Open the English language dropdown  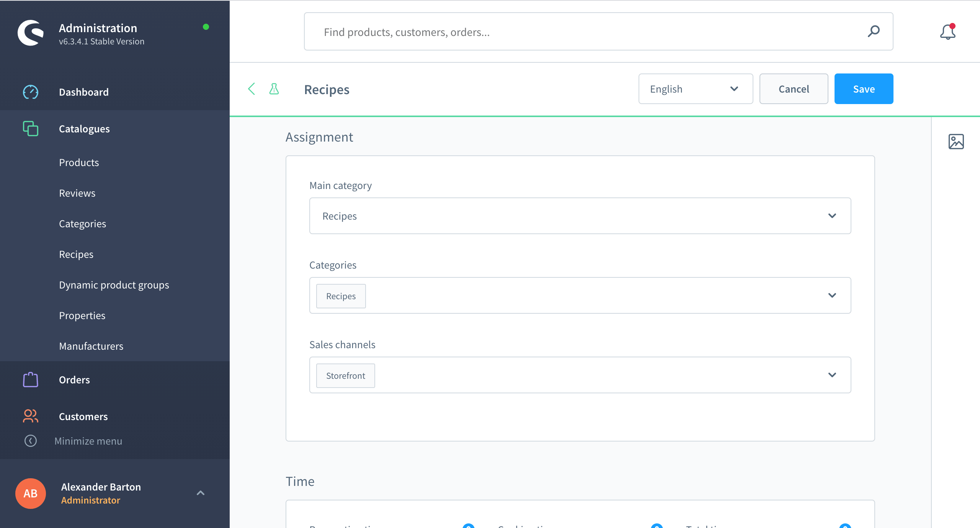pyautogui.click(x=695, y=89)
